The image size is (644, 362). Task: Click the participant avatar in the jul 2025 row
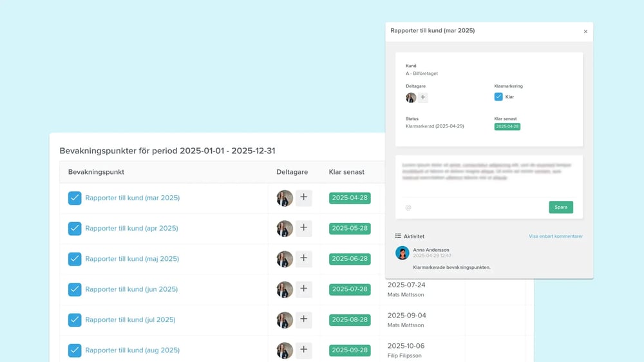click(x=285, y=319)
